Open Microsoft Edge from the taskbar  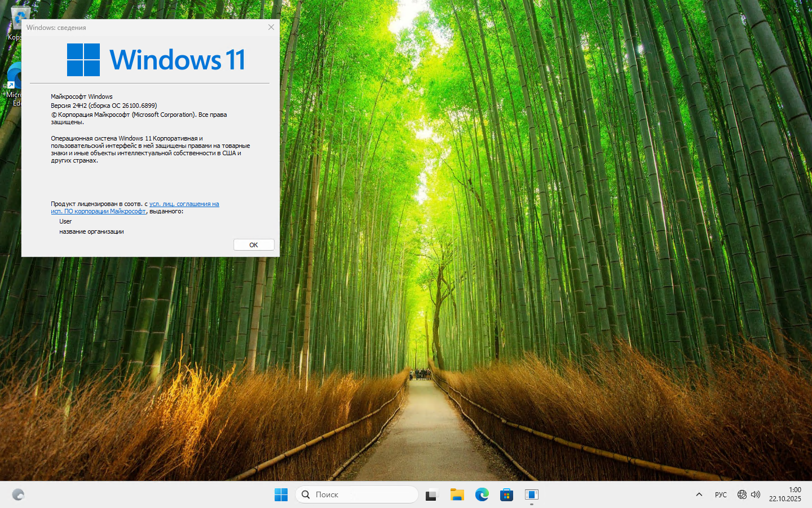coord(482,495)
